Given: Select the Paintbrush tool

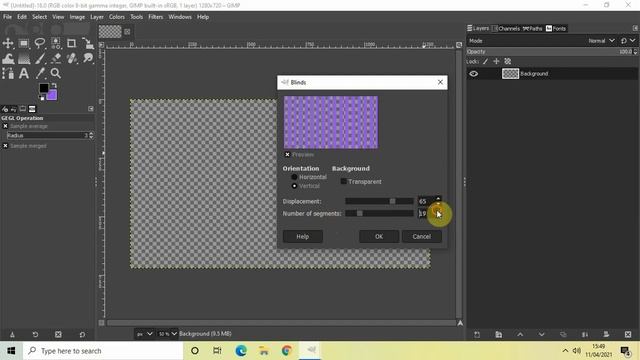Looking at the screenshot, I should coord(40,59).
